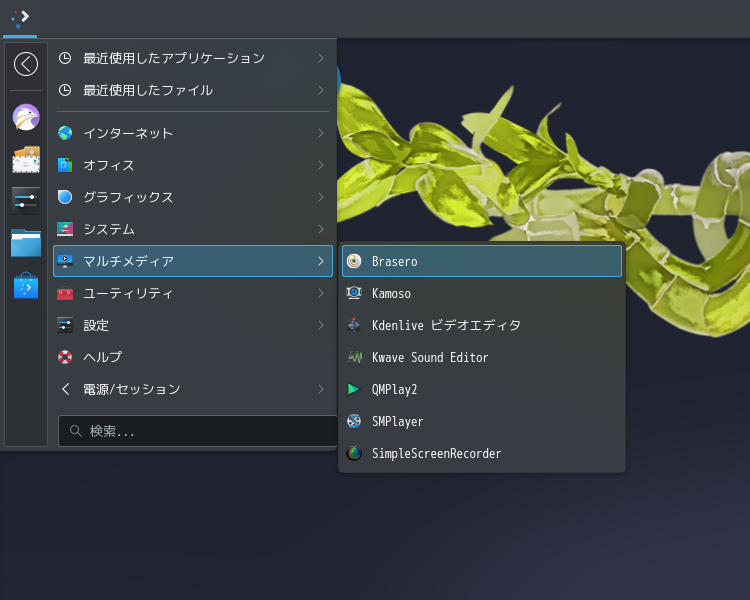The width and height of the screenshot is (750, 600).
Task: Open the file manager folder favorite icon
Action: click(x=26, y=243)
